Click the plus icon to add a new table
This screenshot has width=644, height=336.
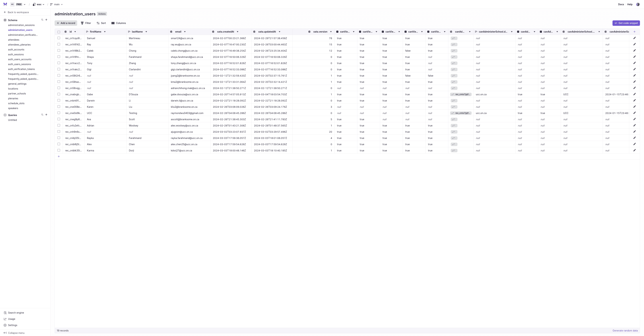pos(47,20)
